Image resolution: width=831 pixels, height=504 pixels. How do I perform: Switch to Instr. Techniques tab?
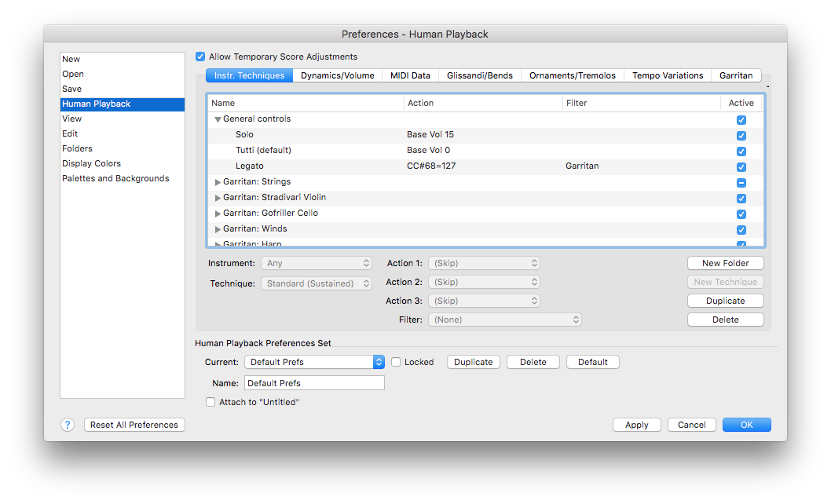pyautogui.click(x=249, y=75)
